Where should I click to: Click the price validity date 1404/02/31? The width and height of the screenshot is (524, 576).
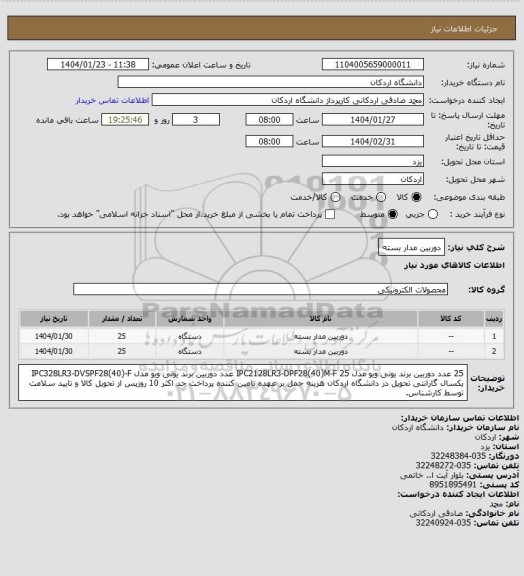click(373, 141)
